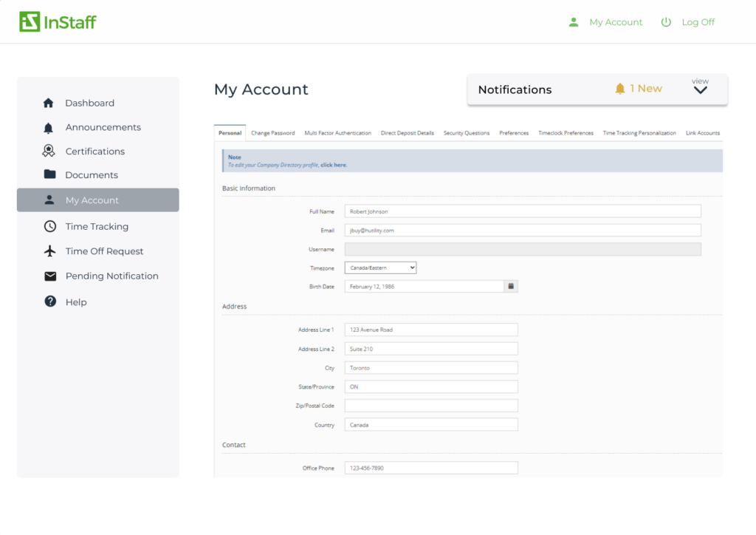The width and height of the screenshot is (756, 535).
Task: Click the 'Basic Information' section heading
Action: (249, 188)
